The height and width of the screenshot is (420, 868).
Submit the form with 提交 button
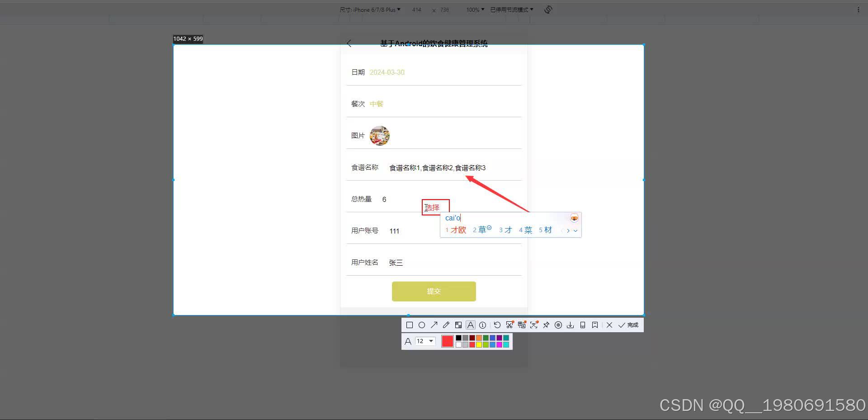(x=434, y=291)
